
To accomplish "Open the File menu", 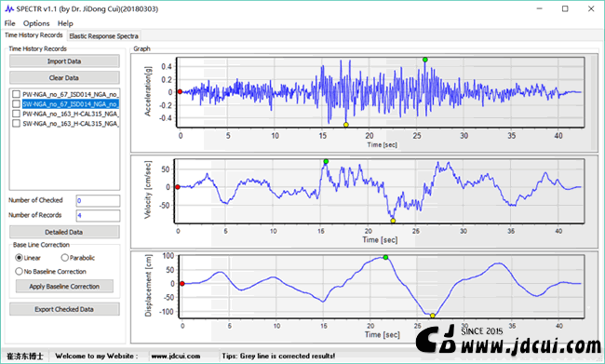I will tap(9, 23).
